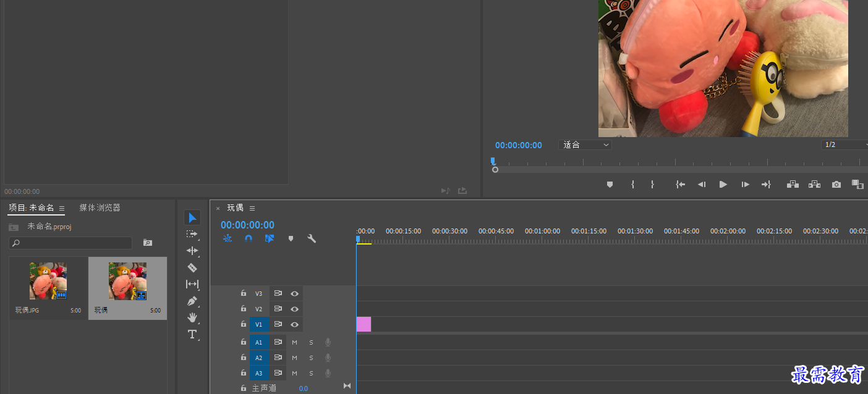Close the 玩偶 timeline tab

point(218,208)
